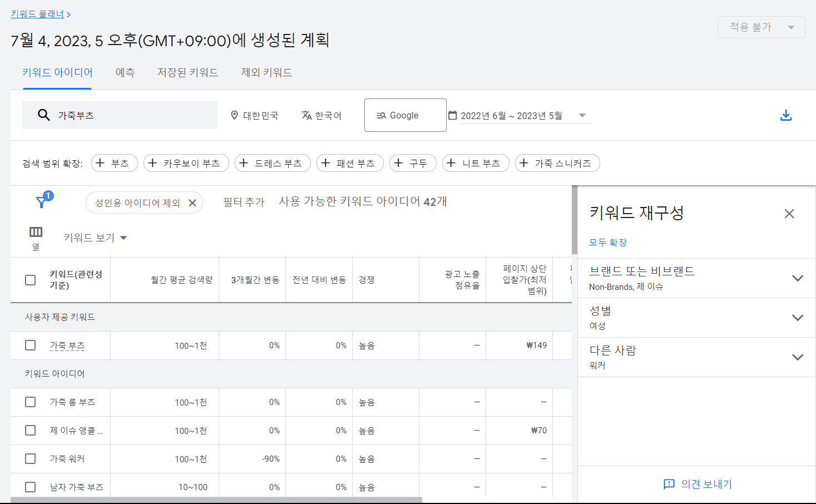
Task: Switch to the 예측 tab
Action: point(125,72)
